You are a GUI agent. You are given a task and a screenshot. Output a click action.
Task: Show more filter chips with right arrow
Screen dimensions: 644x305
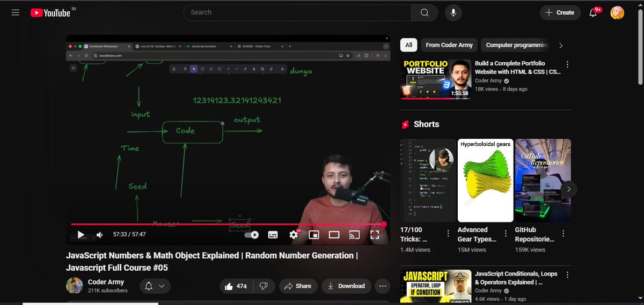[561, 46]
